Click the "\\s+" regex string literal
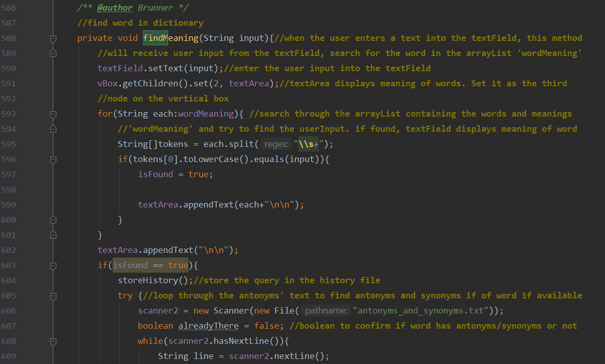The width and height of the screenshot is (605, 364). tap(309, 144)
